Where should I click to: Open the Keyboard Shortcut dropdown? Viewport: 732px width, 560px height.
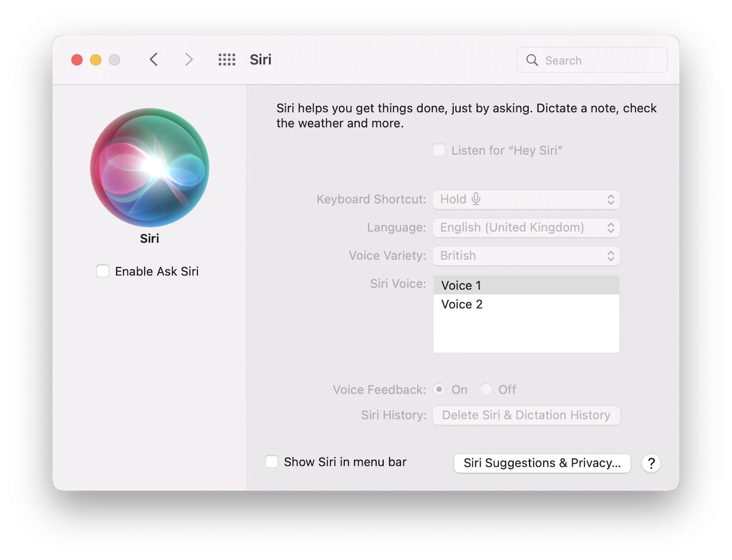[526, 199]
